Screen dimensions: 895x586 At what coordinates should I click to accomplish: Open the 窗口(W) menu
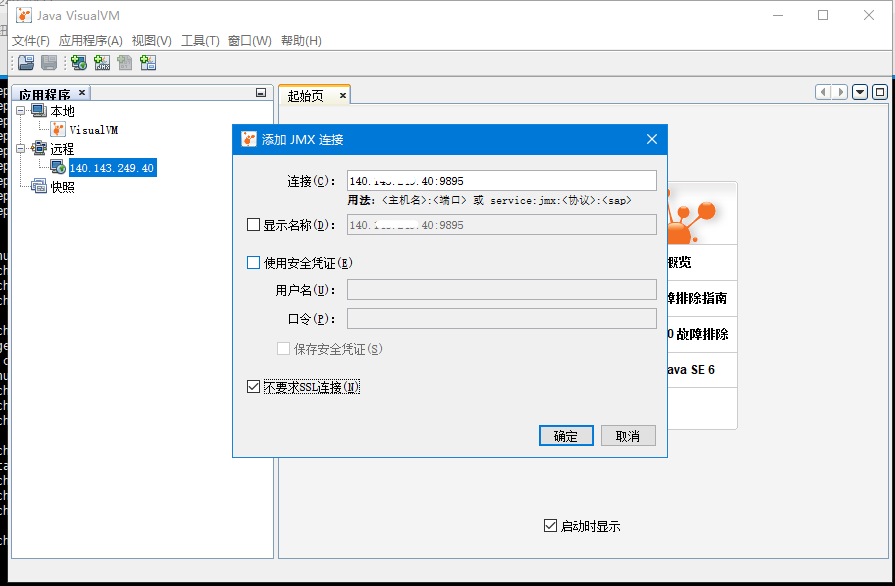pos(249,41)
